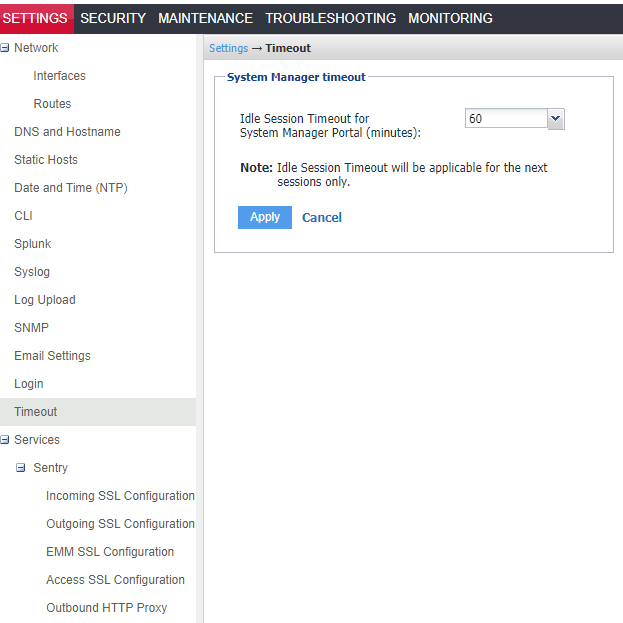Click the Apply button
This screenshot has width=623, height=623.
pyautogui.click(x=265, y=217)
